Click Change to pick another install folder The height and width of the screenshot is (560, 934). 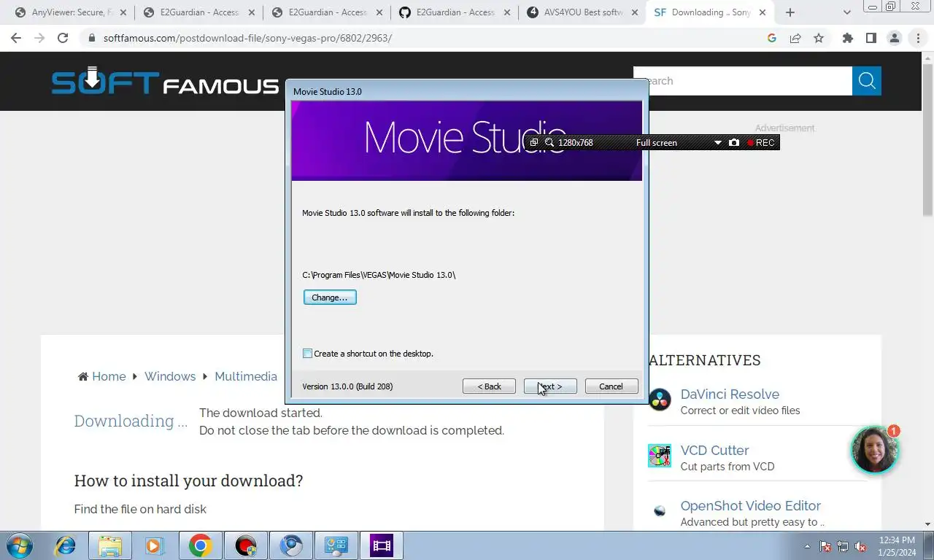click(330, 297)
